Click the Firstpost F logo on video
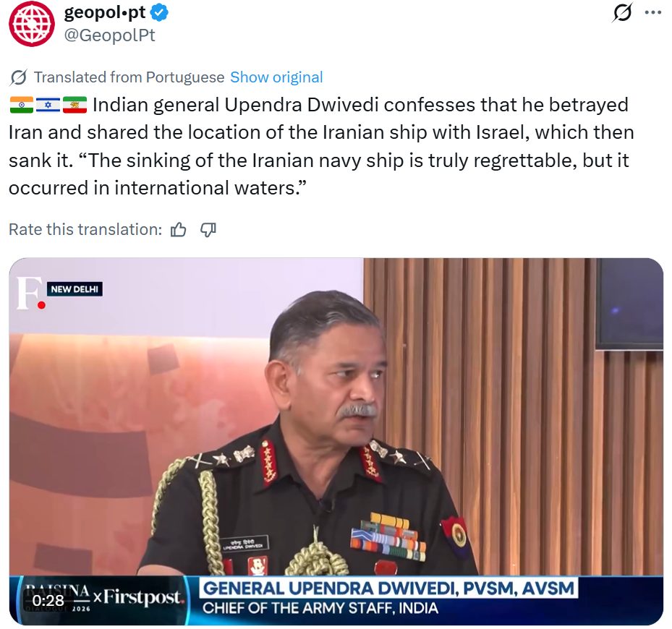Viewport: 672px width, 629px height. point(30,293)
